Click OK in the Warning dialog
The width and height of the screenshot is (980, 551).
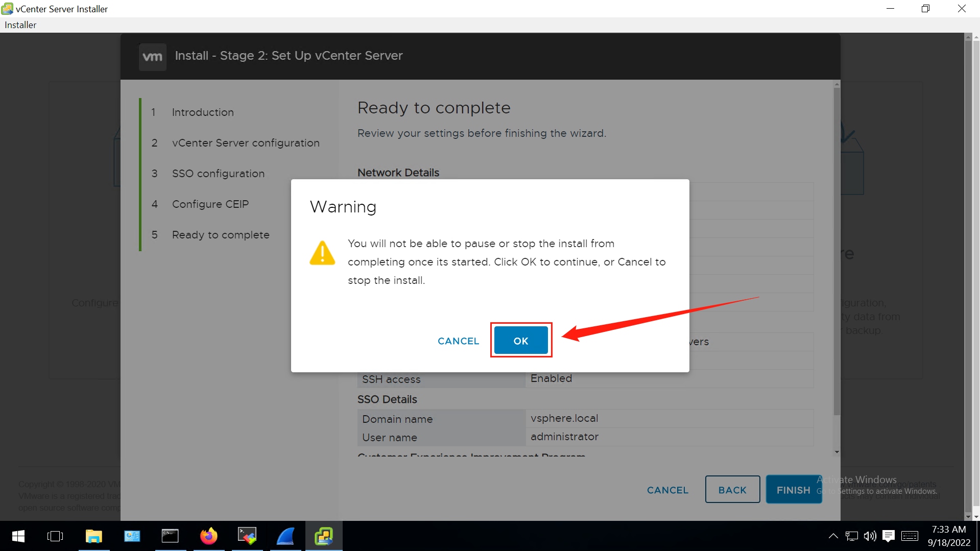(x=521, y=341)
